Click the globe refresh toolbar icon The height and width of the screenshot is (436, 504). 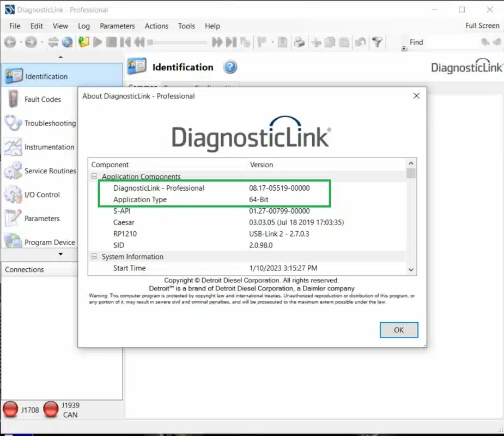68,42
